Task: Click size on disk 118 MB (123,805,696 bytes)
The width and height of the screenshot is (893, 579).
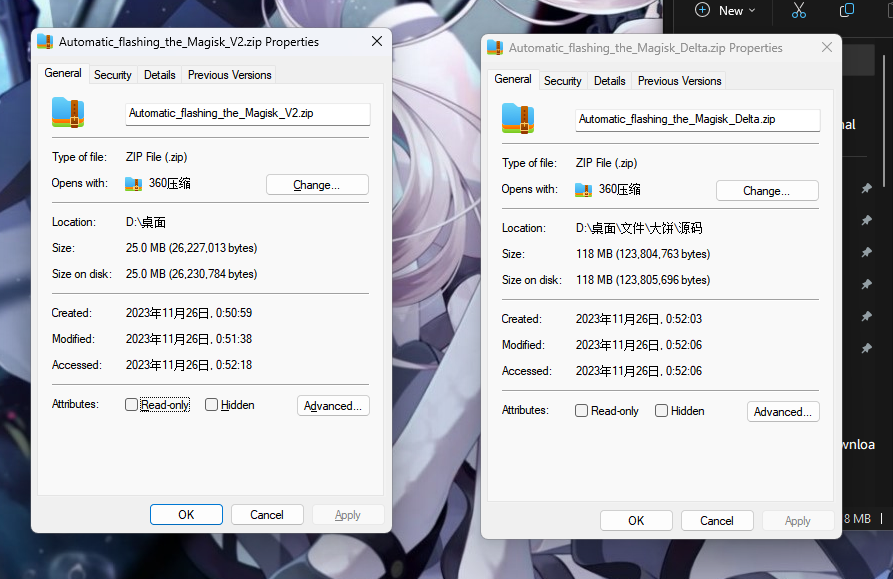Action: click(643, 281)
